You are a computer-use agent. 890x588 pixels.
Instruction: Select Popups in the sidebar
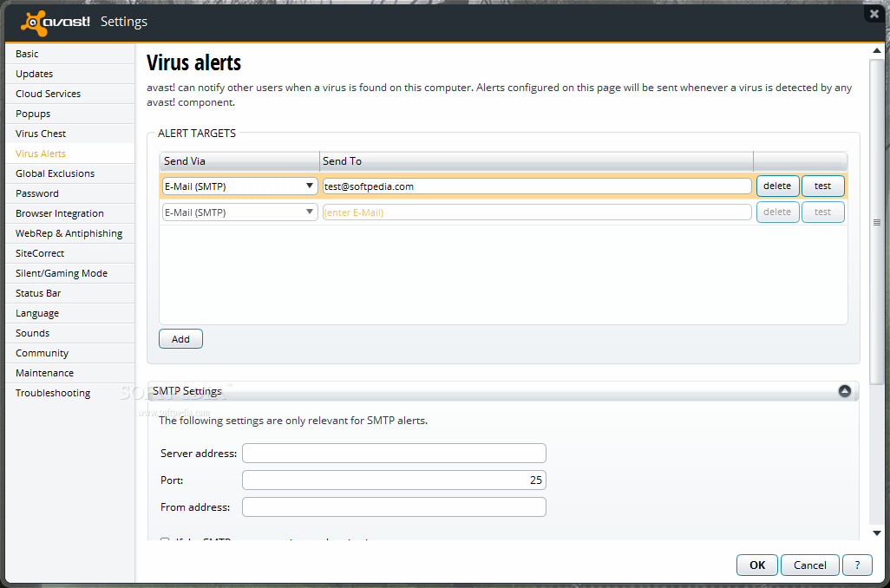(x=69, y=114)
